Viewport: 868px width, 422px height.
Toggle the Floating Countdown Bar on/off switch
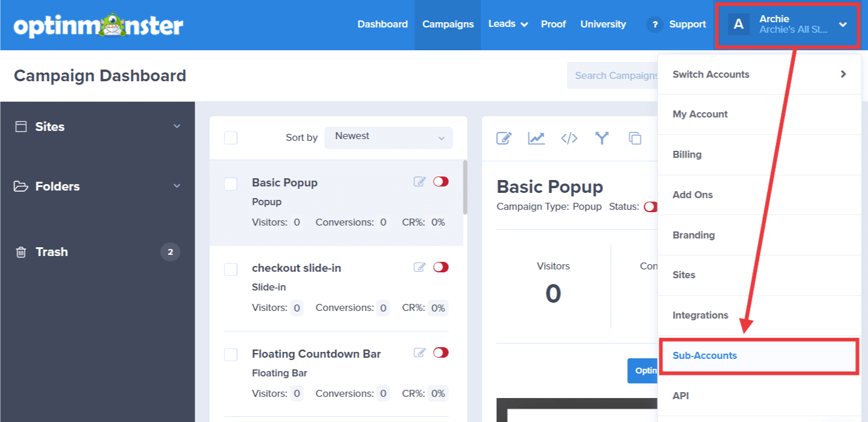441,352
